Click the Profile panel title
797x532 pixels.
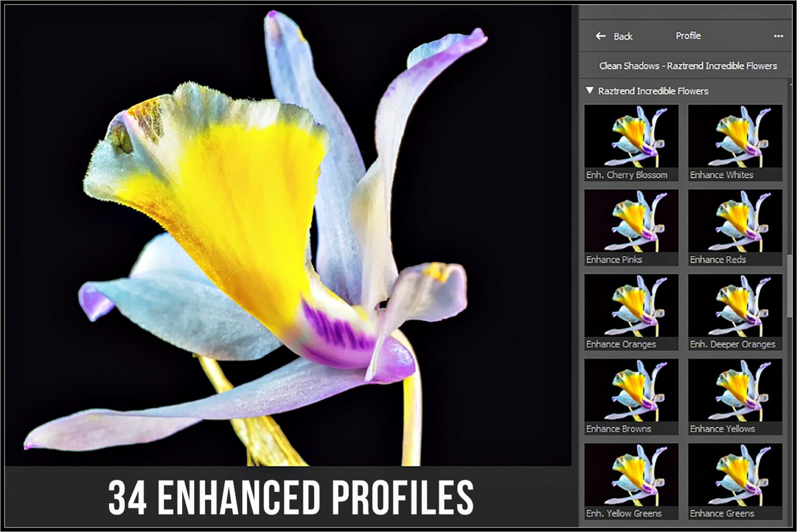pyautogui.click(x=688, y=35)
